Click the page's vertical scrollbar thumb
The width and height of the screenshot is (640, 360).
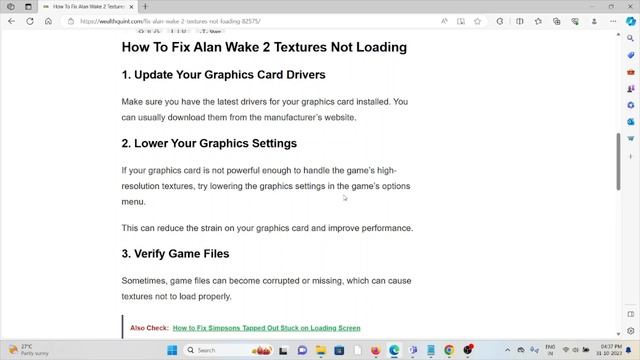[618, 162]
